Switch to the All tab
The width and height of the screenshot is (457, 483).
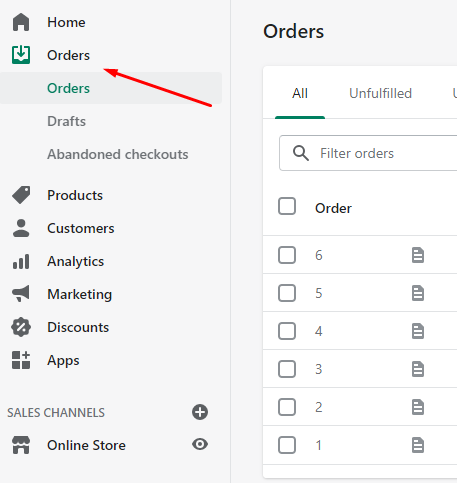tap(300, 93)
